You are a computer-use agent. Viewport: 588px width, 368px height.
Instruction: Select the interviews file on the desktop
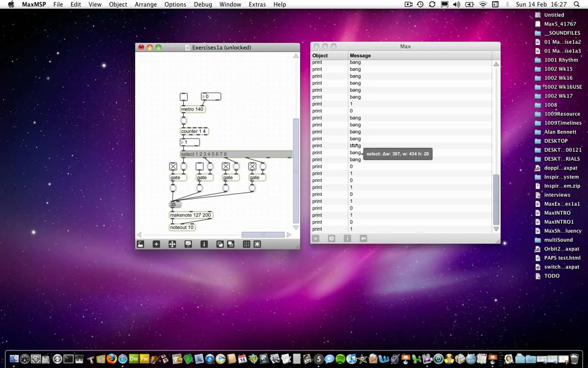557,195
